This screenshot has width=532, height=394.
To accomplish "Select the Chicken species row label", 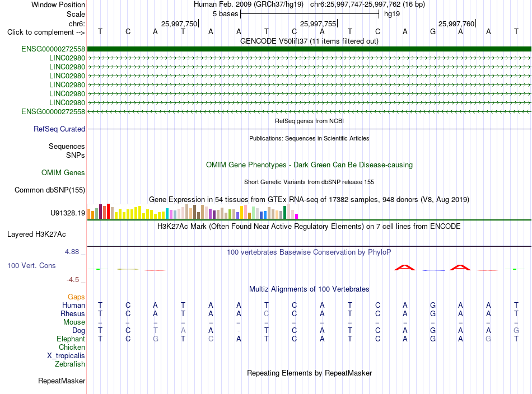I will pos(72,347).
